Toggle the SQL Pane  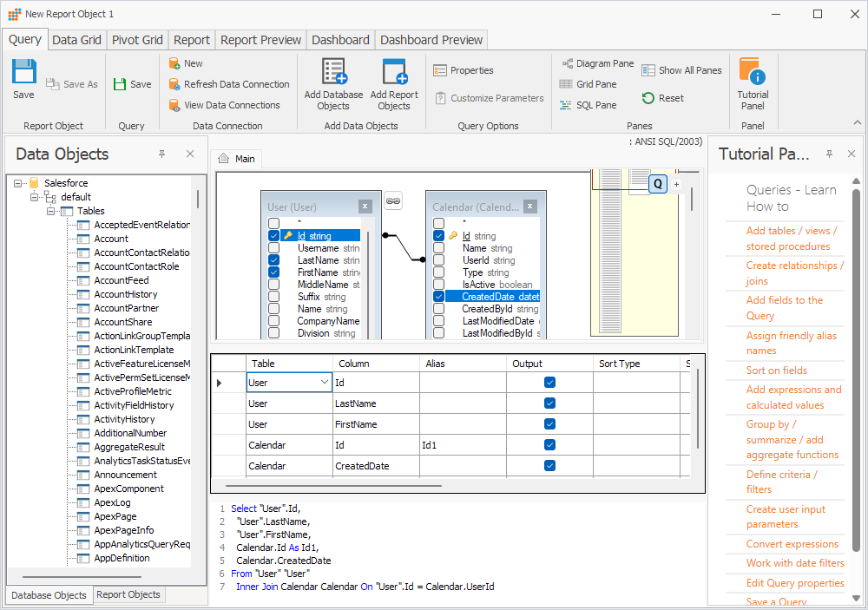(597, 104)
